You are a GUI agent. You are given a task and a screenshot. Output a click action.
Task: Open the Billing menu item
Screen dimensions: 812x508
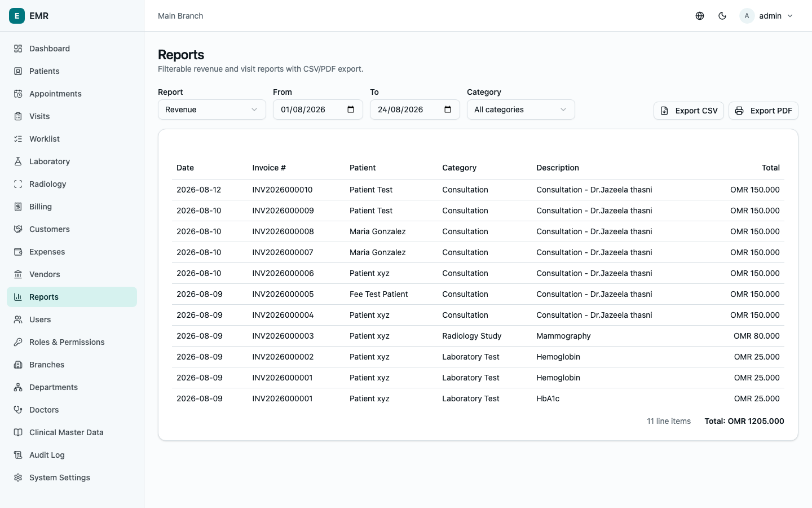tap(72, 207)
